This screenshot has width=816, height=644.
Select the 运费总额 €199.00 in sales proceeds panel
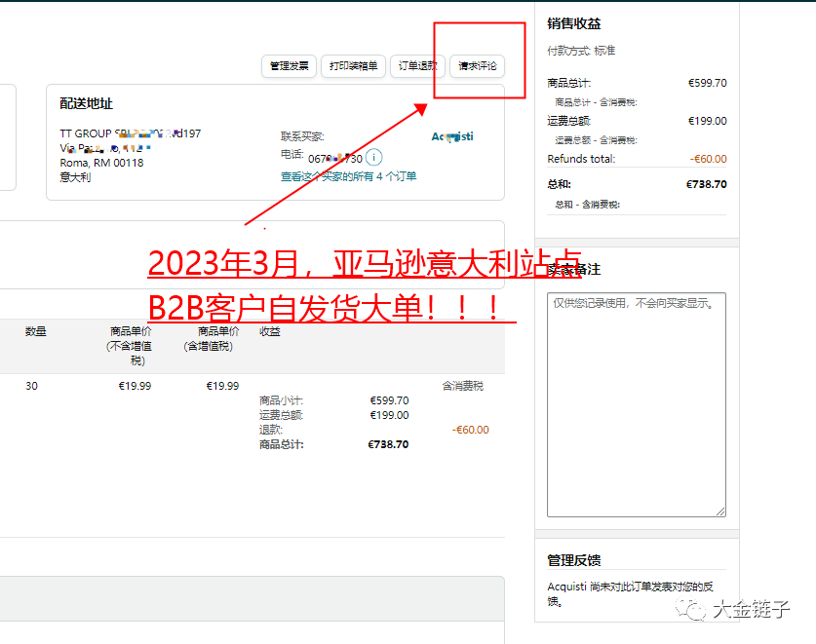click(x=707, y=121)
